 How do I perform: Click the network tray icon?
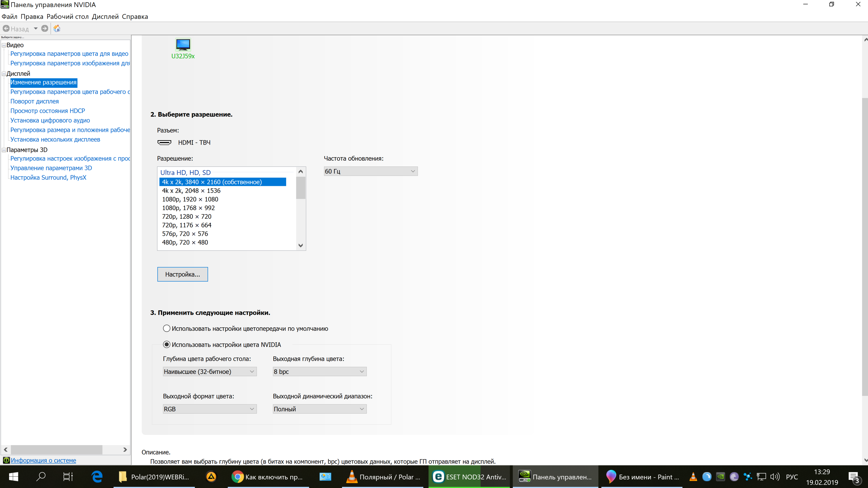761,476
